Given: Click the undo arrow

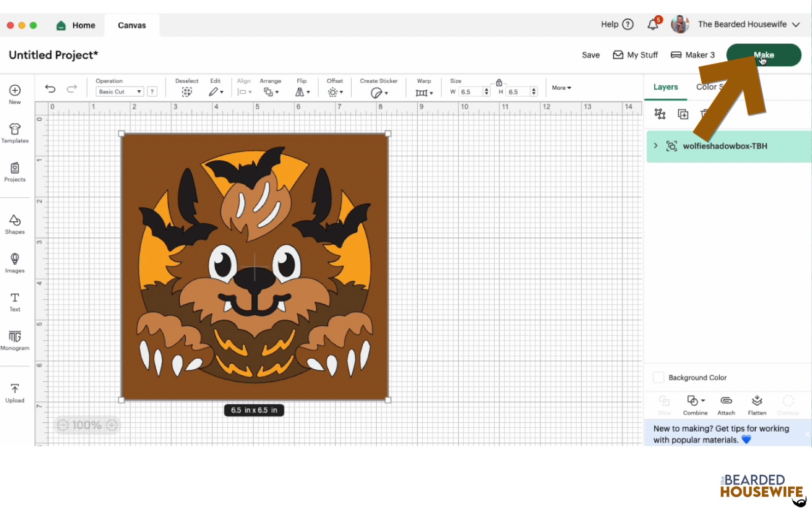Looking at the screenshot, I should click(50, 89).
